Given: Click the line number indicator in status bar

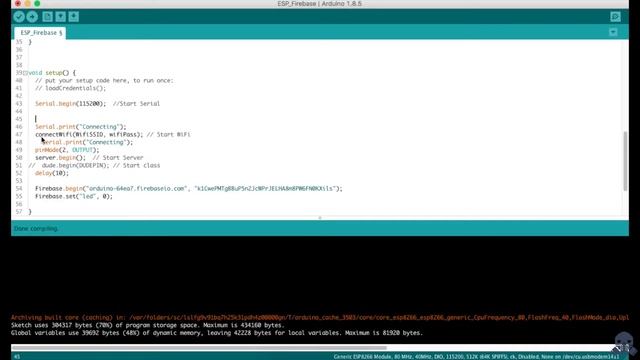Looking at the screenshot, I should pos(17,357).
